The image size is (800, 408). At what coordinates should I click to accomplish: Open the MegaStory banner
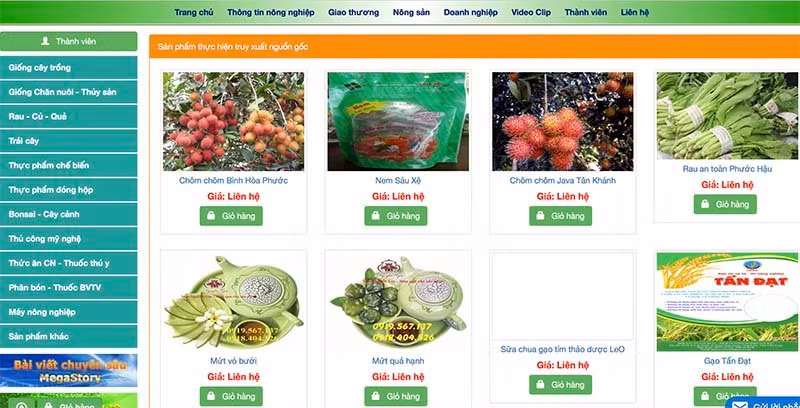click(x=68, y=371)
